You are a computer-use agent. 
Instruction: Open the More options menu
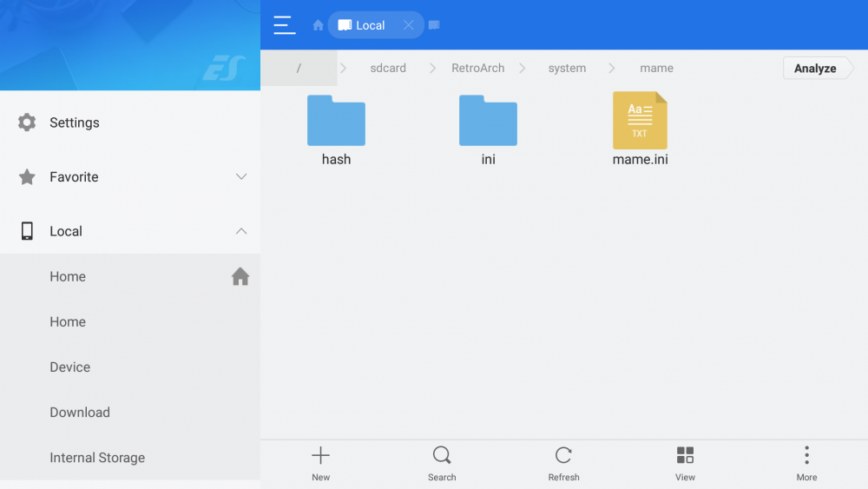pyautogui.click(x=806, y=463)
